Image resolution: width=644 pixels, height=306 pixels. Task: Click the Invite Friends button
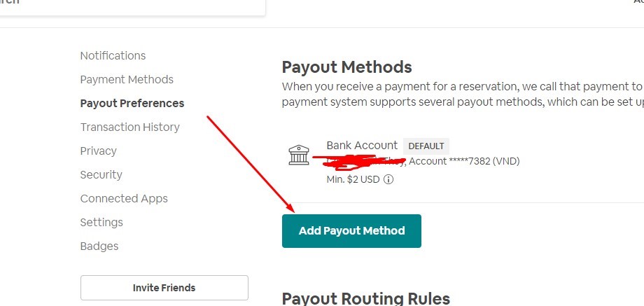point(164,288)
